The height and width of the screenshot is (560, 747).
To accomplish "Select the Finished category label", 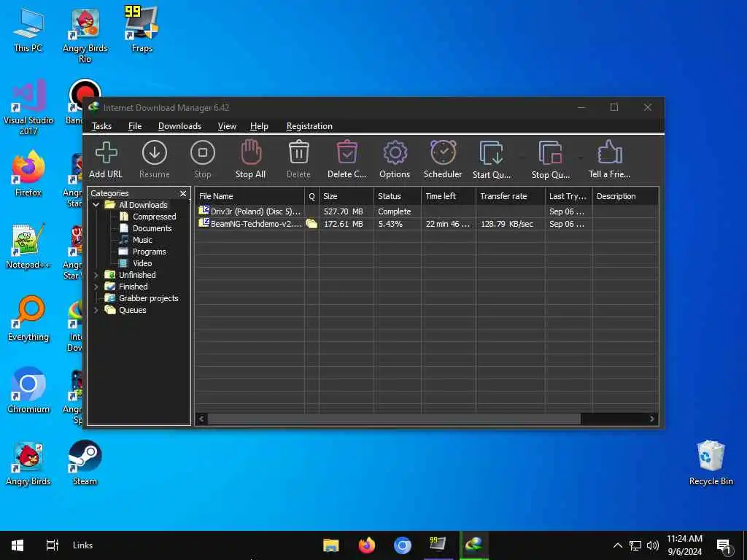I will pyautogui.click(x=133, y=287).
